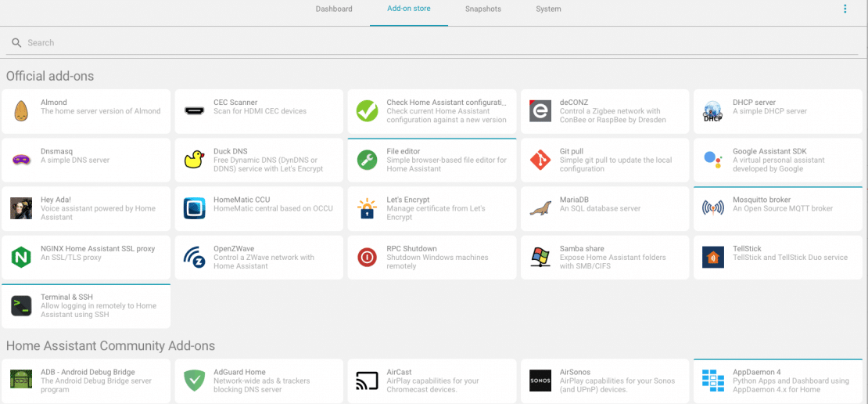Click the Duck DNS yellow duck icon

194,160
